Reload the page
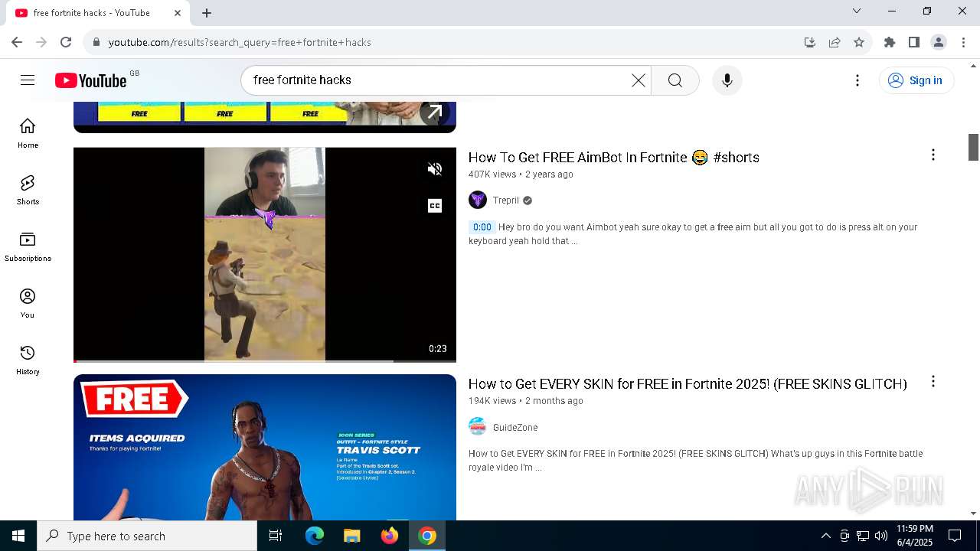Viewport: 980px width, 551px height. point(66,42)
